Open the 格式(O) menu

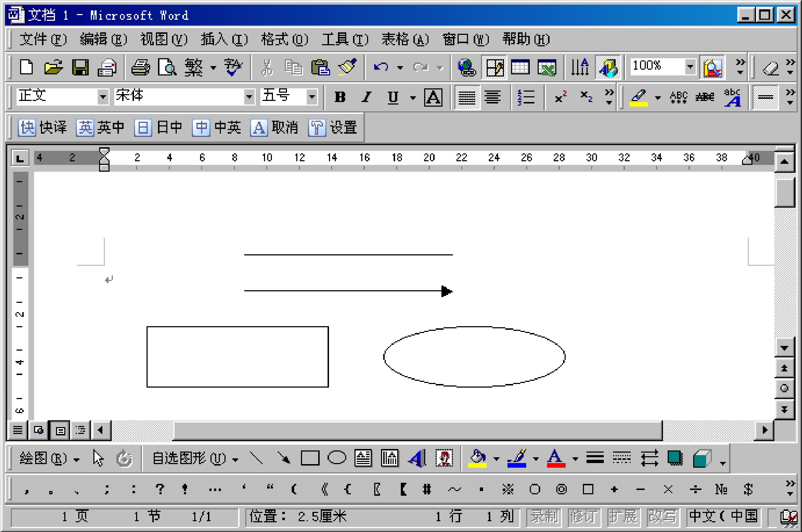[x=284, y=39]
